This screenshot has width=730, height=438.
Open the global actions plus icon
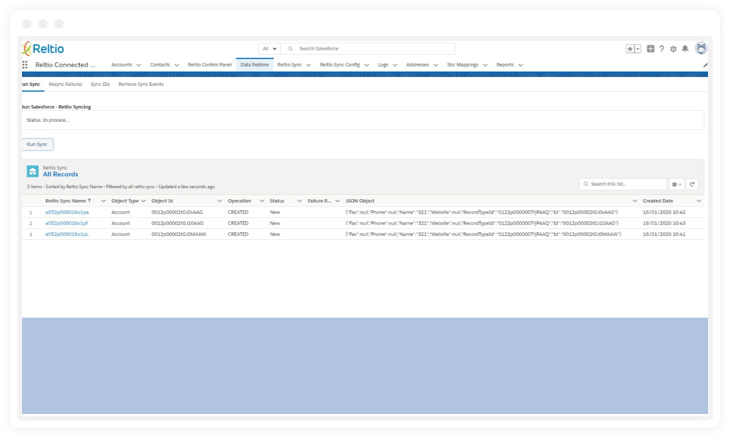[x=650, y=48]
